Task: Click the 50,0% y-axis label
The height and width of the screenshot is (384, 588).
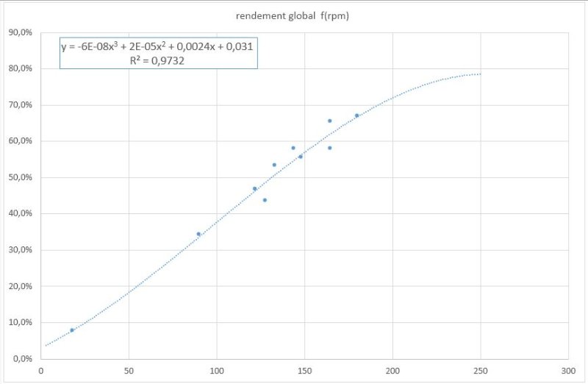Action: 18,177
